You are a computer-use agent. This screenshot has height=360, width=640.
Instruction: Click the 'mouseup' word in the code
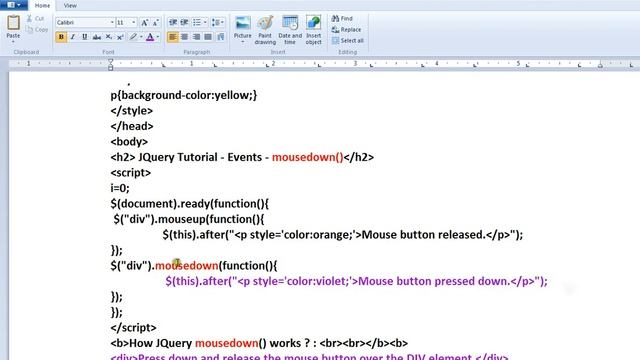point(182,219)
